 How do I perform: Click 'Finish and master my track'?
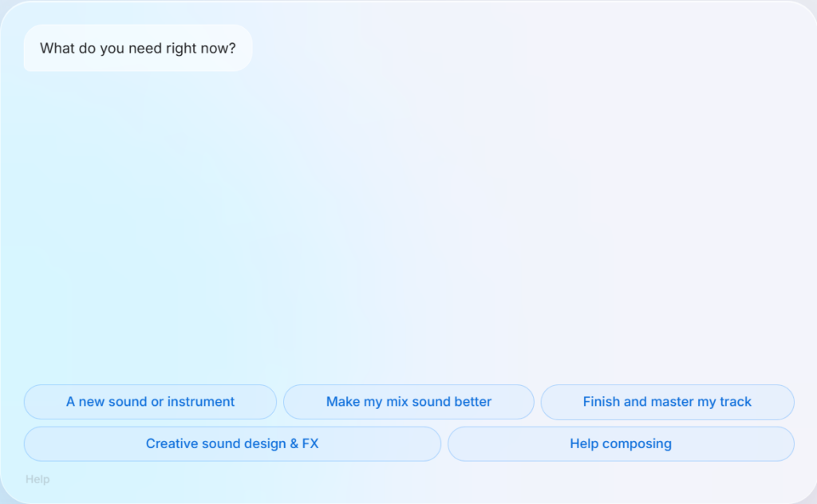[668, 402]
